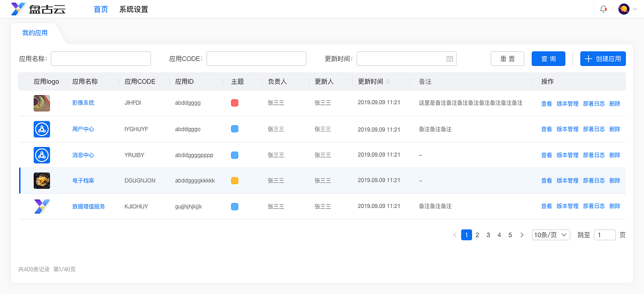
Task: Click 查看 for 数据增值服务 row
Action: (546, 206)
